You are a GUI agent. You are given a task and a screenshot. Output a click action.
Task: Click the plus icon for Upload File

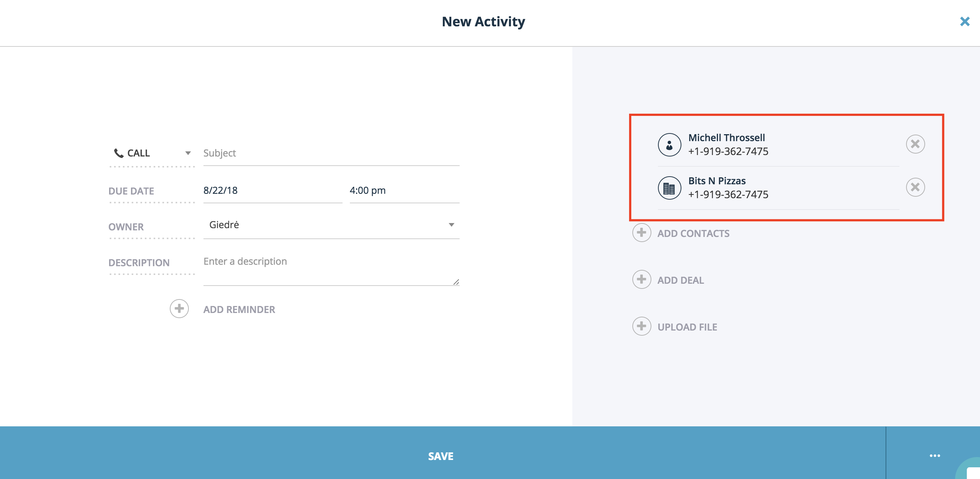point(642,326)
